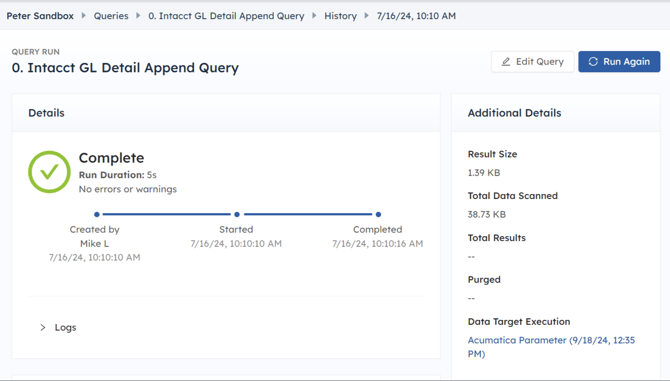The height and width of the screenshot is (381, 670).
Task: Click the progress line between Started and Completed
Action: click(x=308, y=214)
